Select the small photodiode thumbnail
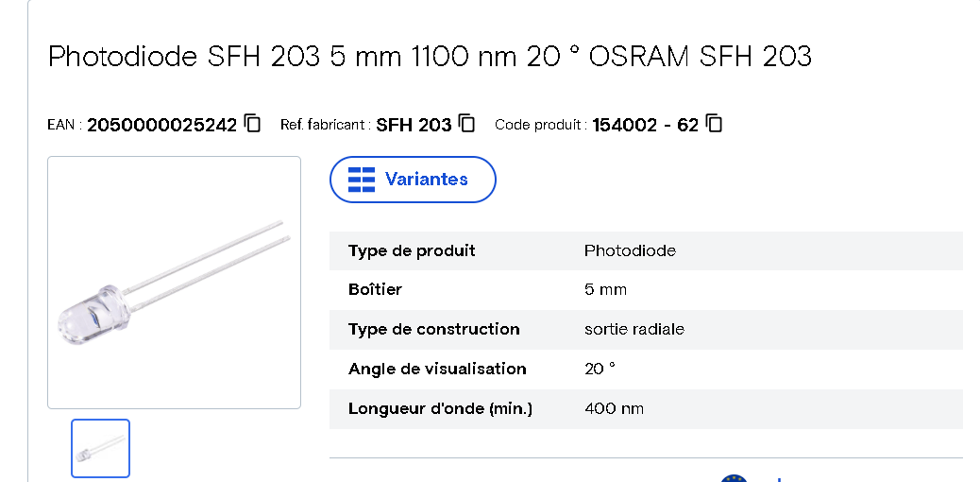Screen dimensions: 980x482 tap(100, 448)
